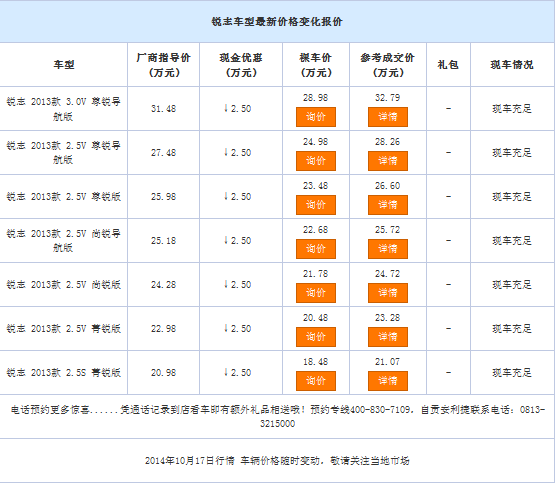Click 询价 button under 24.98
Screen dimensions: 555x483
316,161
